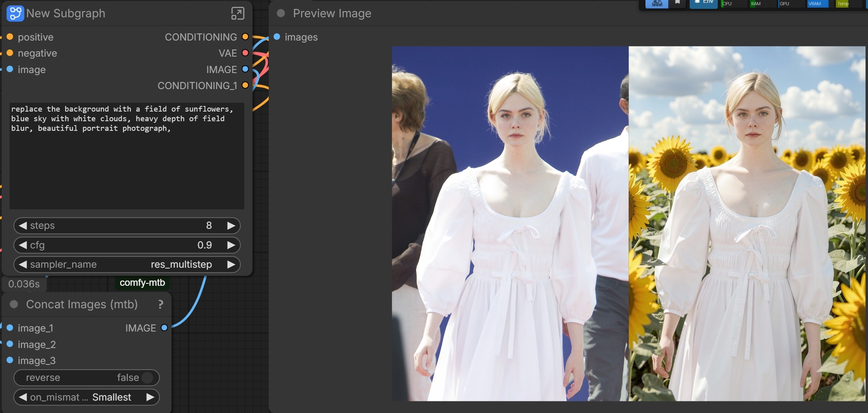Decrease cfg with the left arrow
This screenshot has height=413, width=868.
point(23,245)
